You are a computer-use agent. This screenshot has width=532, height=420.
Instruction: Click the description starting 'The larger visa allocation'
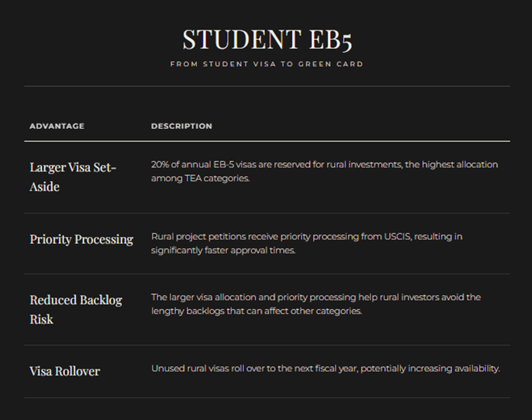(x=315, y=304)
